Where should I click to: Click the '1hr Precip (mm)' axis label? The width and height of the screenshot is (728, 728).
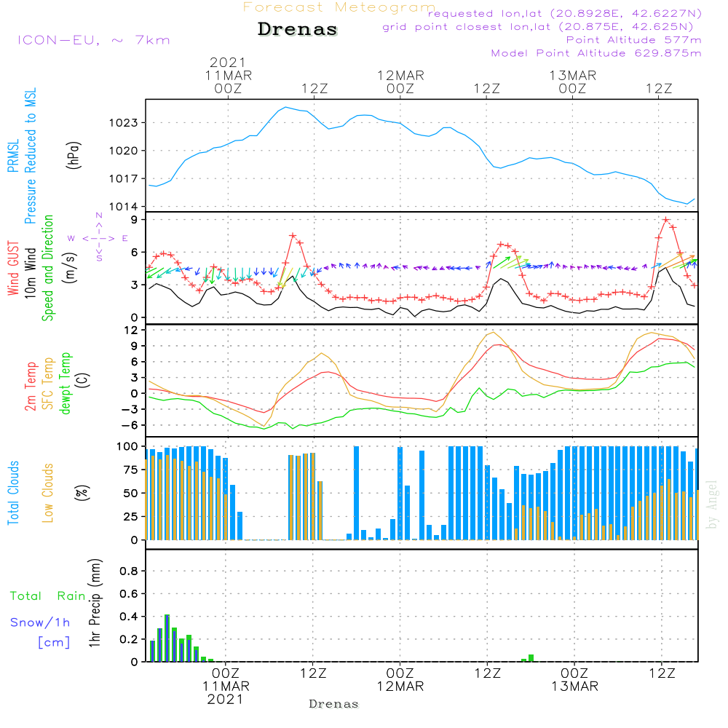point(95,603)
